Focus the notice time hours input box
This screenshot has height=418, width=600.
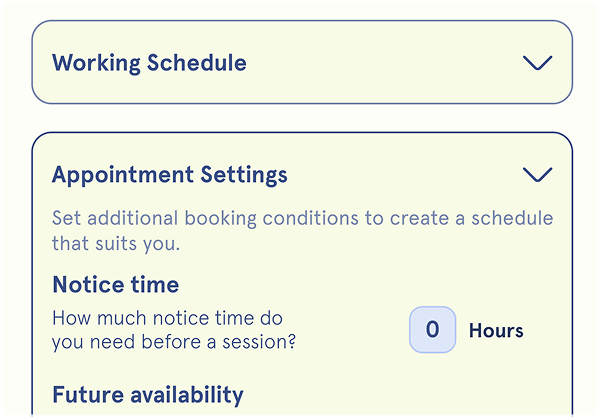[x=432, y=330]
